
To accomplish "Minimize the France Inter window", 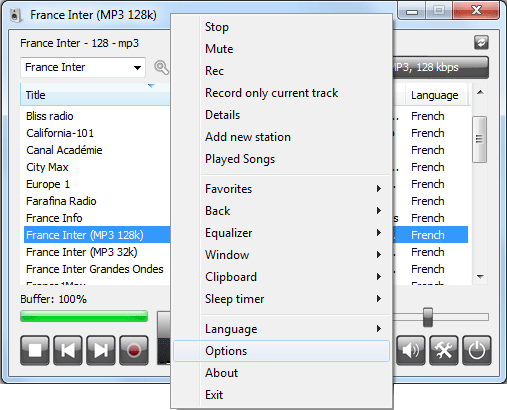I will pyautogui.click(x=412, y=12).
